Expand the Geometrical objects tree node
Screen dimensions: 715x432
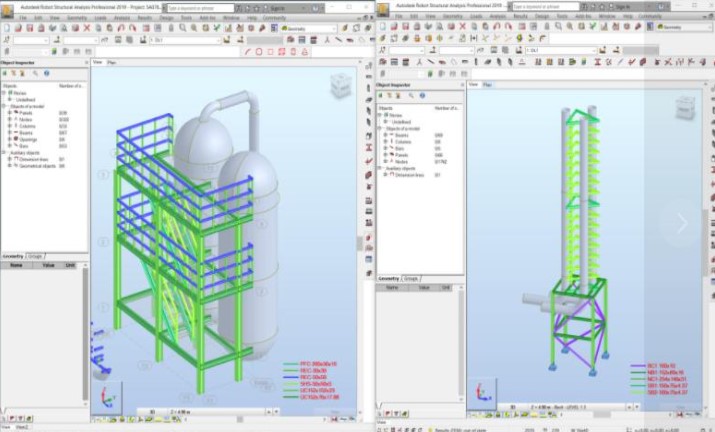click(x=9, y=166)
